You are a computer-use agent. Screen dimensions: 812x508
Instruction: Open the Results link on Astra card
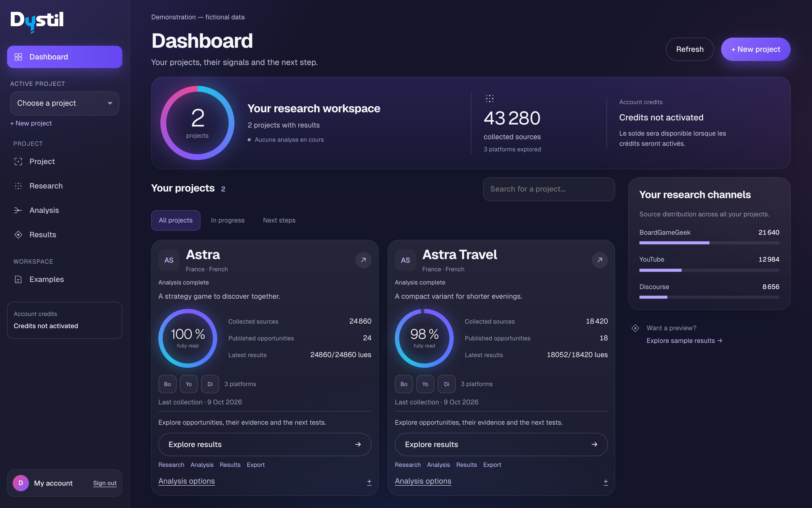coord(230,465)
